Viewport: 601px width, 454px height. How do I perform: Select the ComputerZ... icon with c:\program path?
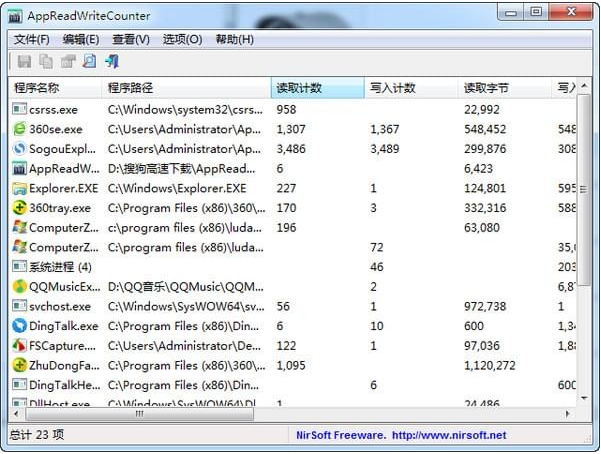(x=19, y=227)
